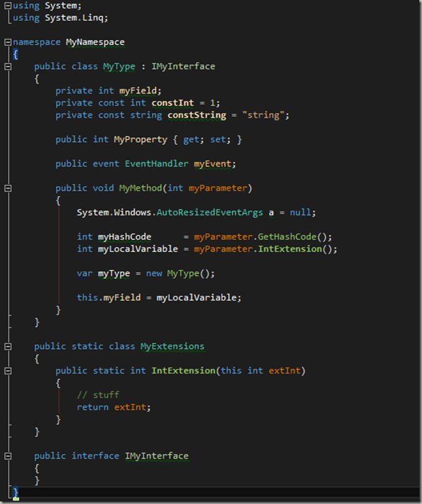Click the 'var' keyword
Screen dimensions: 422x504
[x=84, y=274]
